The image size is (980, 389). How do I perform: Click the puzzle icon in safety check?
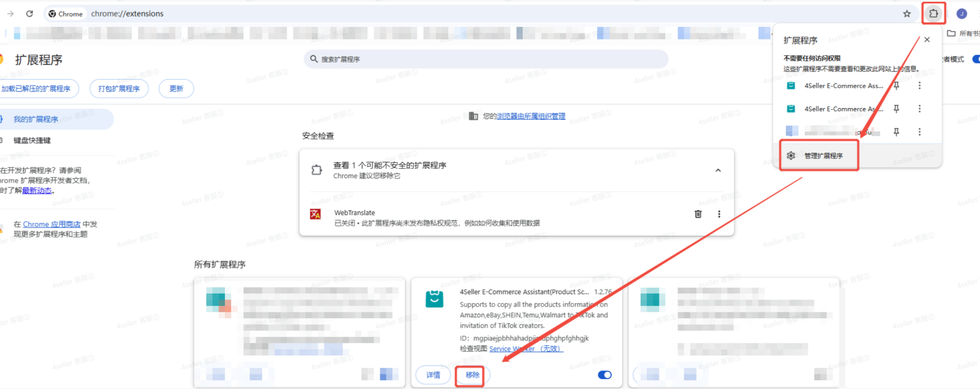coord(317,170)
